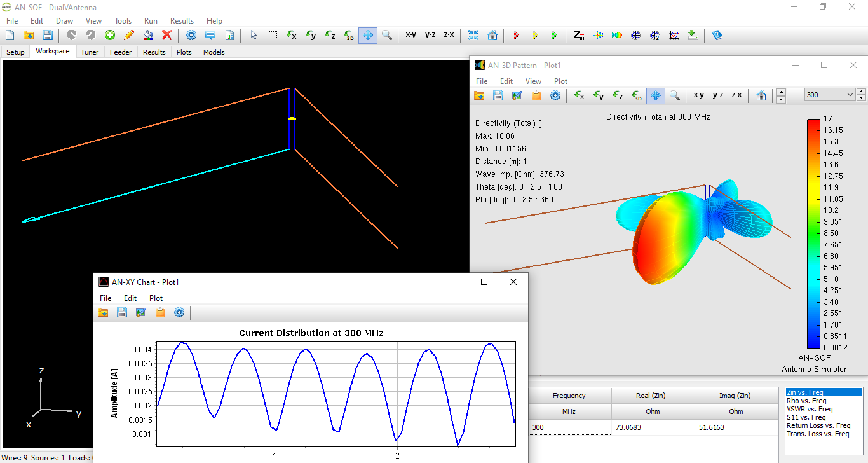Image resolution: width=868 pixels, height=463 pixels.
Task: Click the green plus Add icon
Action: 110,36
